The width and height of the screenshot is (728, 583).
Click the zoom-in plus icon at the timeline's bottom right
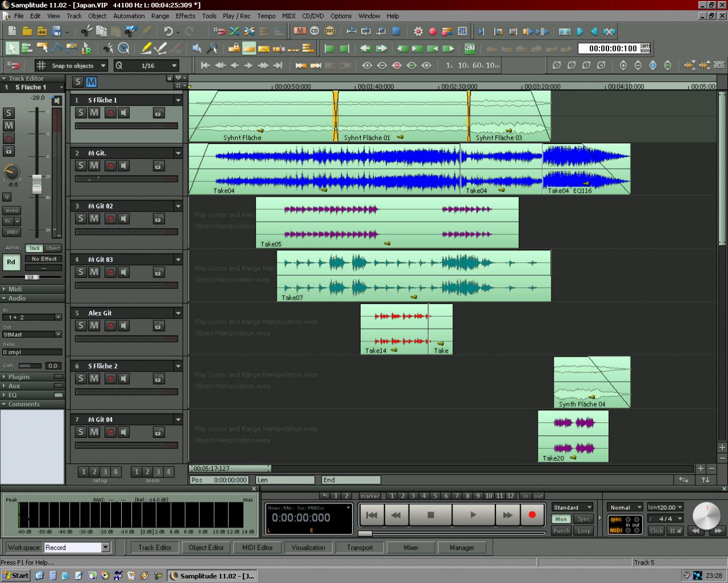pyautogui.click(x=701, y=469)
